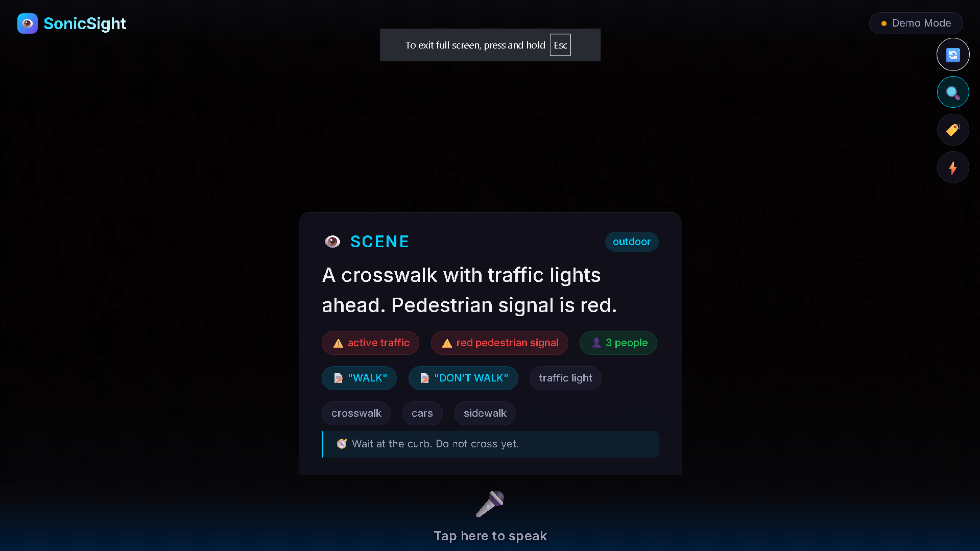Select the "crosswalk" object tag
This screenshot has height=551, width=980.
356,413
